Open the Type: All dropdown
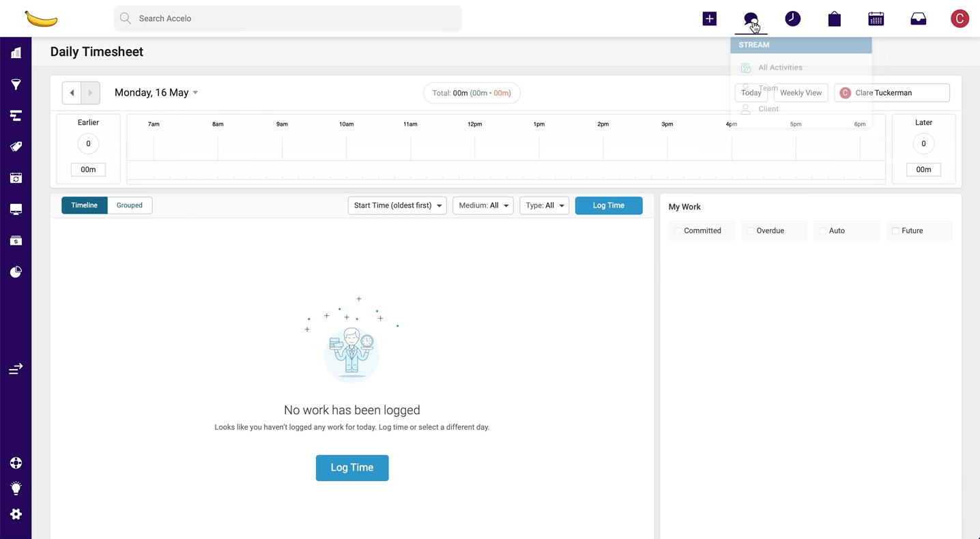 click(544, 205)
